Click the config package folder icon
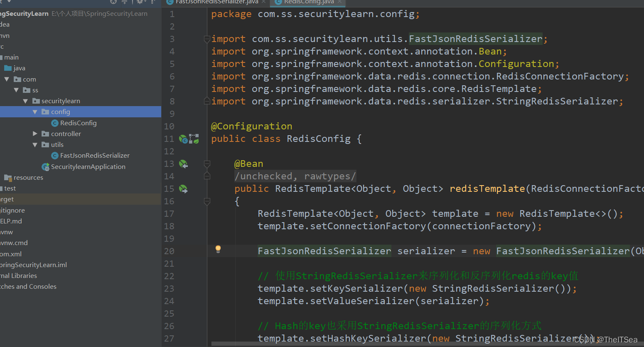This screenshot has width=644, height=347. [45, 112]
